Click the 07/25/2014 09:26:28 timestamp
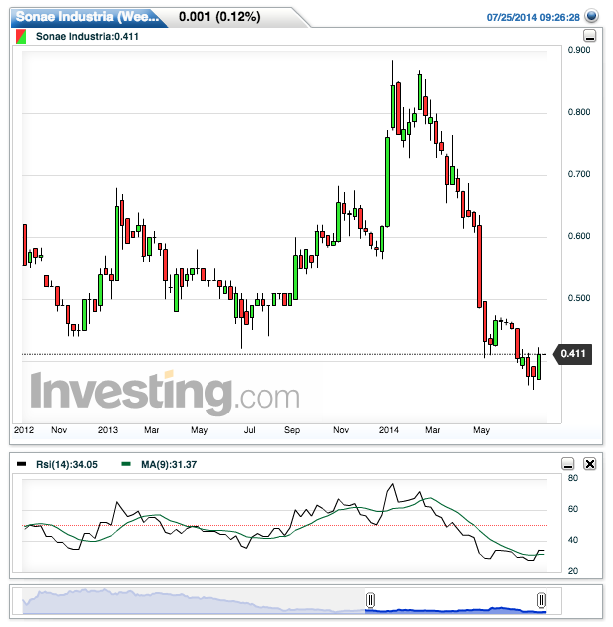 point(533,17)
